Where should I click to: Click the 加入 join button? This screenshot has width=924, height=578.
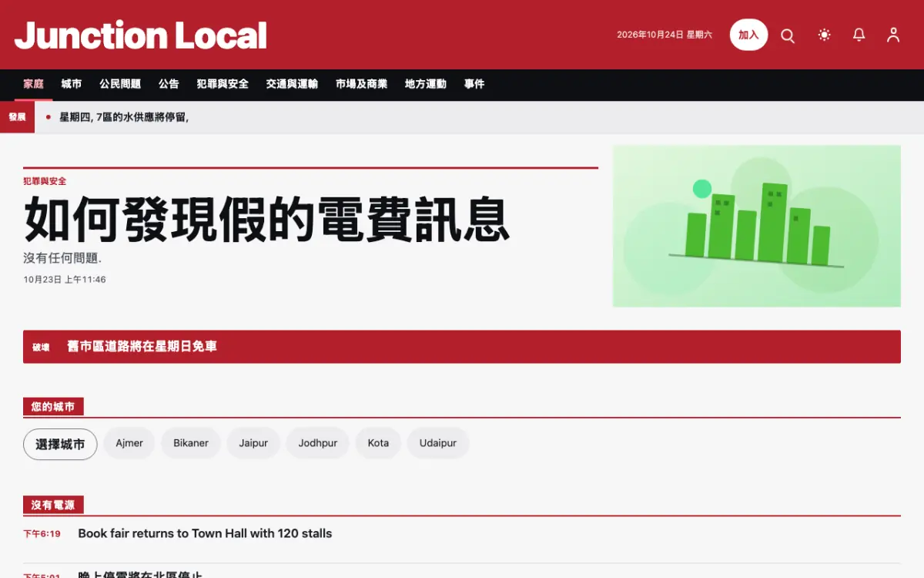748,35
